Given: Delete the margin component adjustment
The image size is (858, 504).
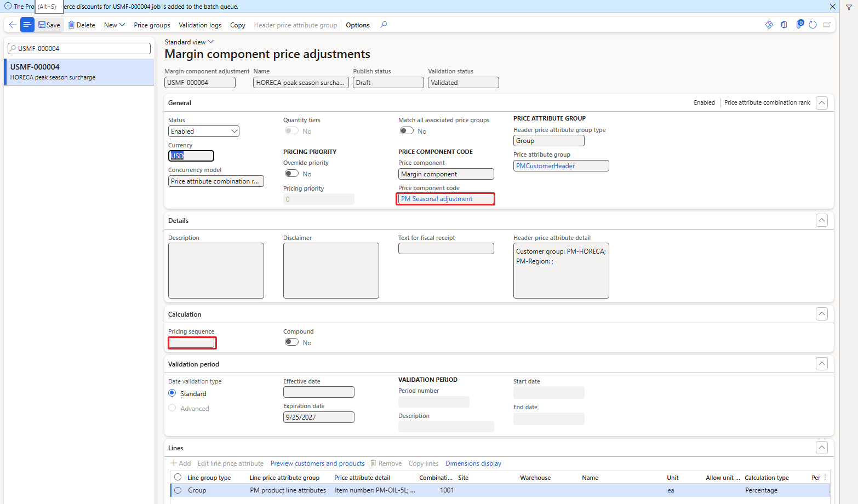Looking at the screenshot, I should click(82, 25).
